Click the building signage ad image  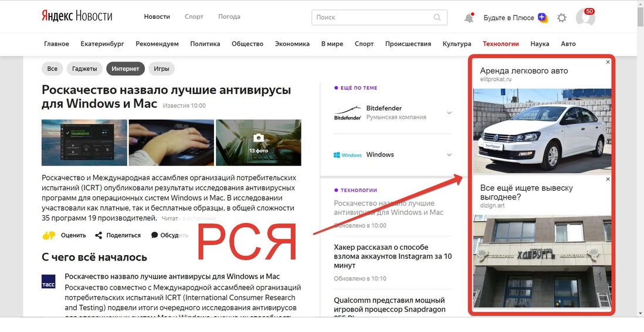[542, 261]
